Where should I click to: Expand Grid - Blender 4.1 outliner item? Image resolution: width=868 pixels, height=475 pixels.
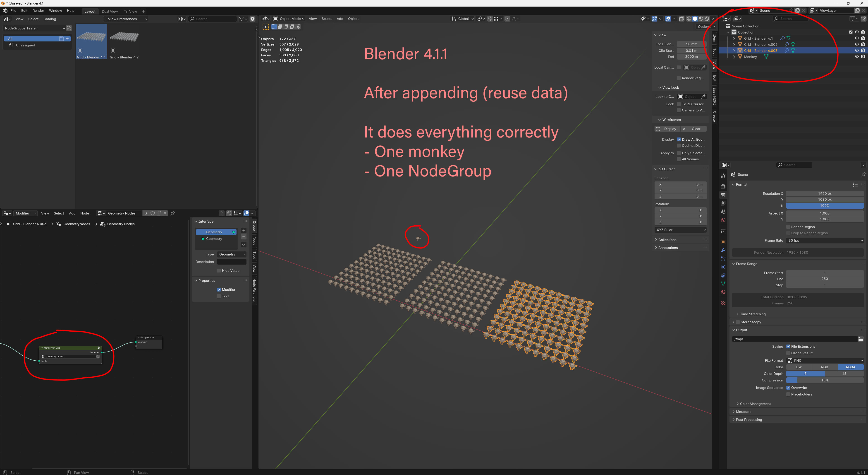pyautogui.click(x=734, y=39)
